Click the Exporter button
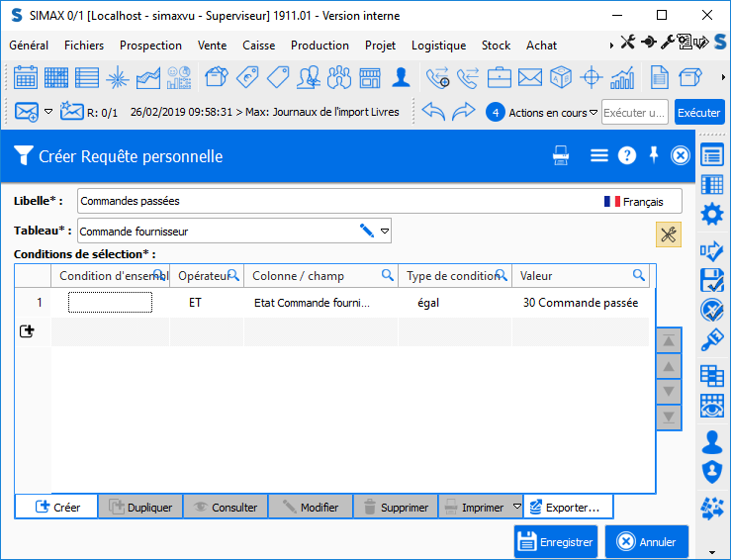Screen dimensions: 731x560 (x=567, y=508)
